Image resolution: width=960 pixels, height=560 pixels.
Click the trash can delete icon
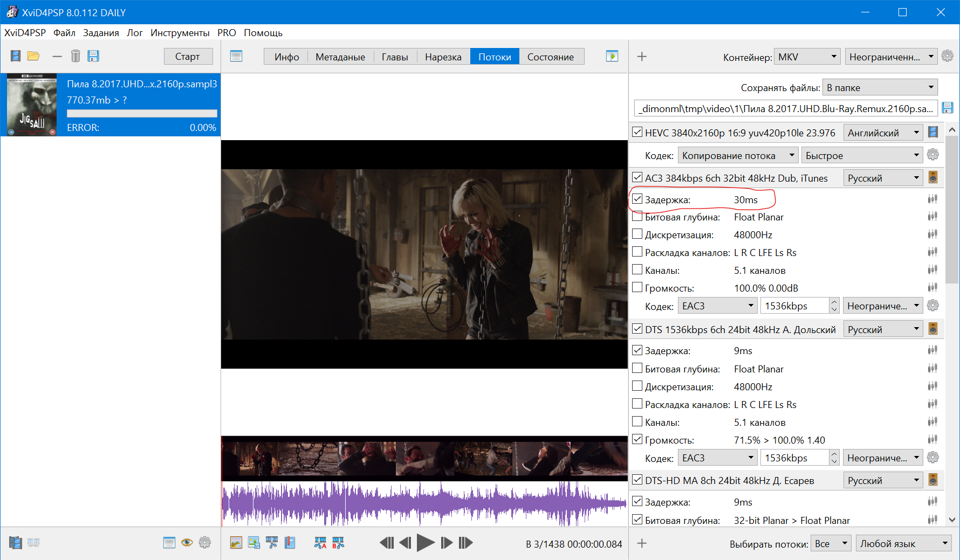(76, 56)
